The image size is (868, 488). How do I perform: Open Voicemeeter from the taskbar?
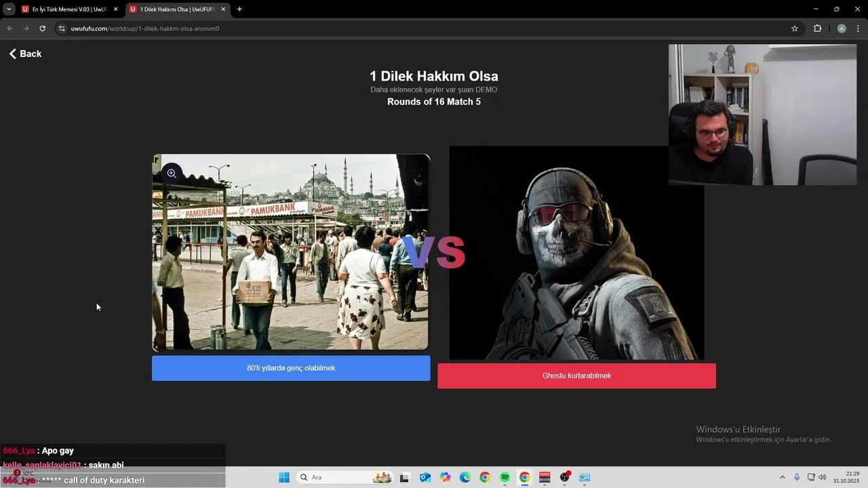(545, 477)
